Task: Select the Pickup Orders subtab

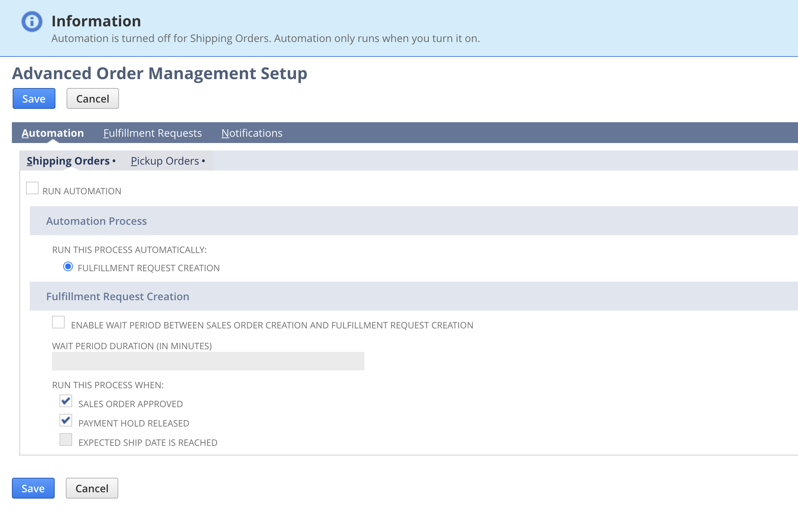Action: [168, 161]
